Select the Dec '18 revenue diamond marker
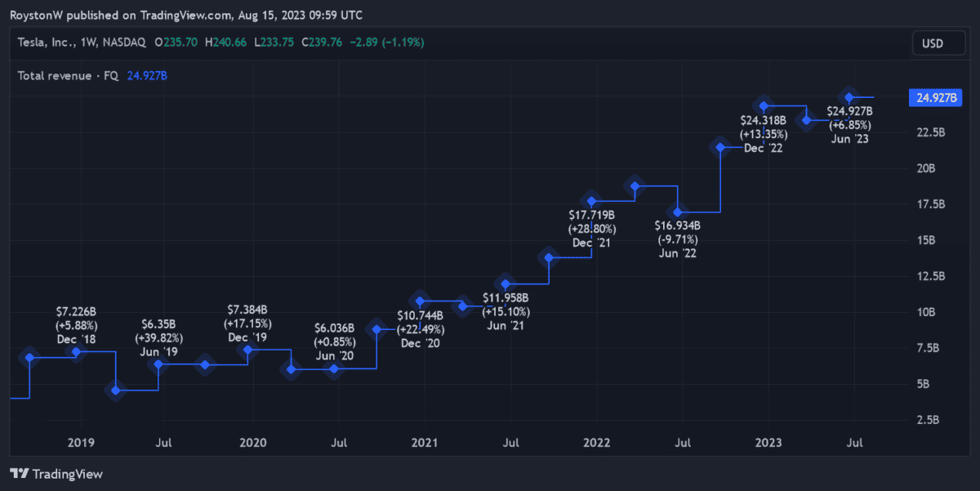 tap(77, 352)
